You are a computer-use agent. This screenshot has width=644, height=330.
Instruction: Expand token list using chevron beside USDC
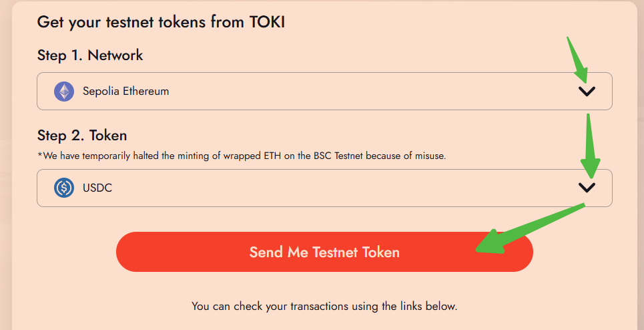pyautogui.click(x=587, y=188)
